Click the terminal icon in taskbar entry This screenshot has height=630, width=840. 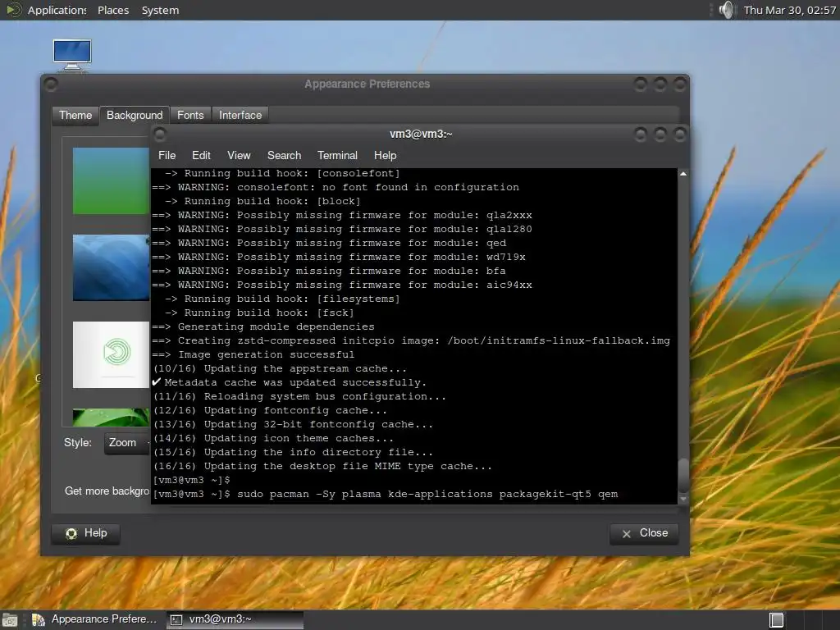click(x=176, y=620)
